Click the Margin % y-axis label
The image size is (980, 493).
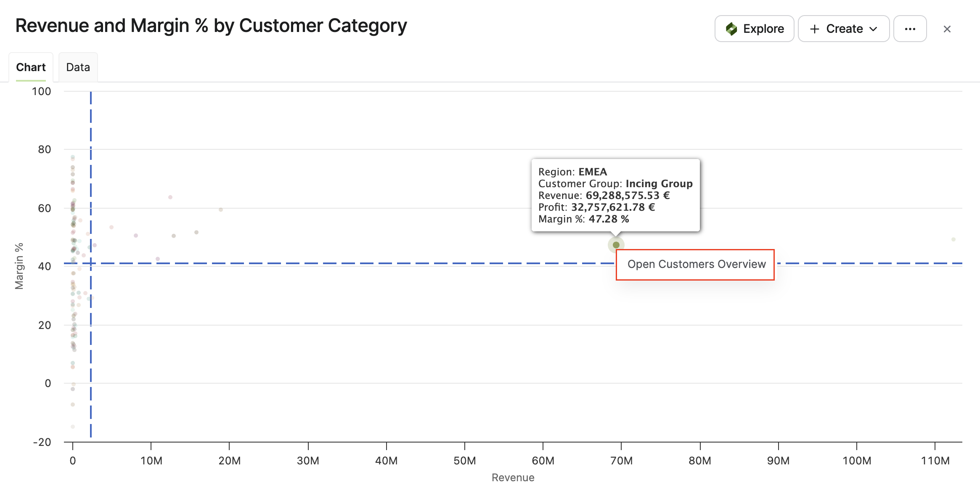(x=19, y=266)
